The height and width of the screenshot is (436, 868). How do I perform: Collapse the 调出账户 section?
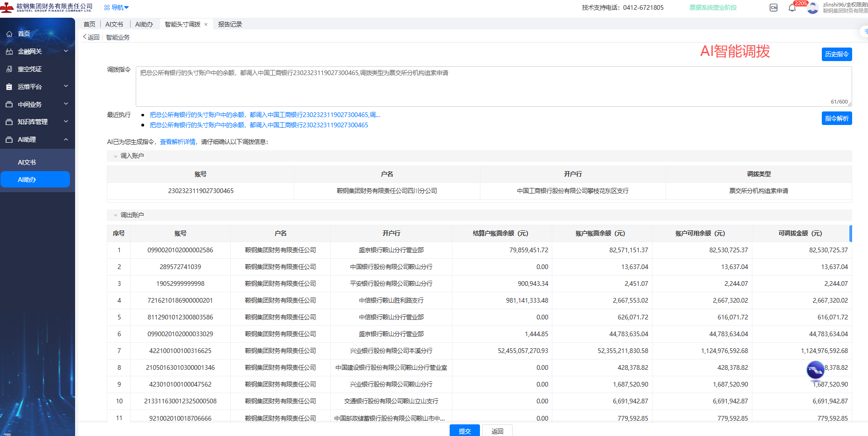point(116,215)
